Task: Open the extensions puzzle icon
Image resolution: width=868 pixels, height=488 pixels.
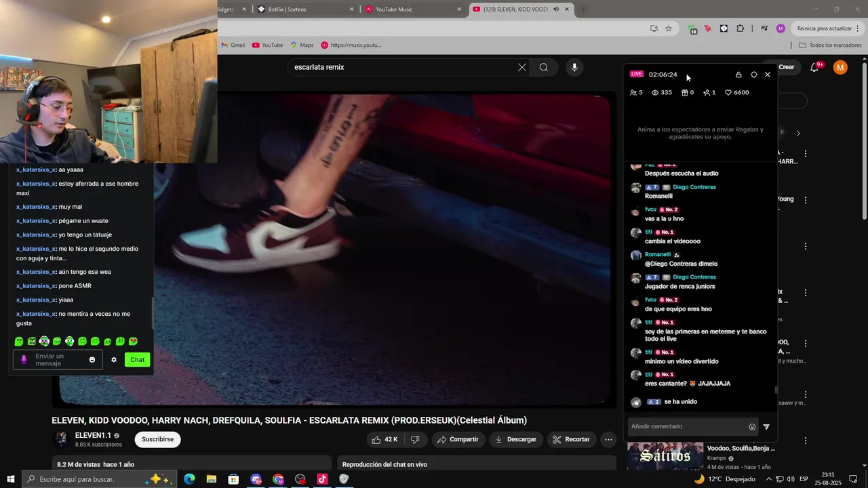Action: [740, 28]
